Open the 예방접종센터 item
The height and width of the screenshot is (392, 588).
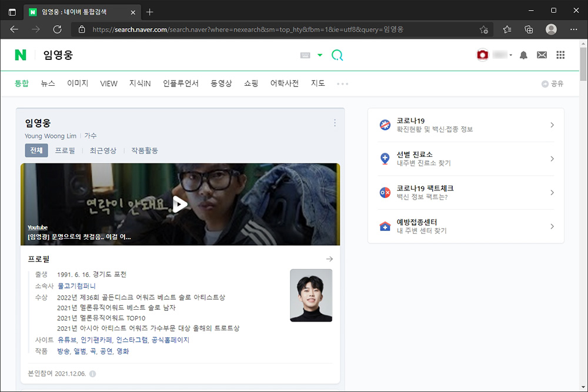click(x=466, y=226)
